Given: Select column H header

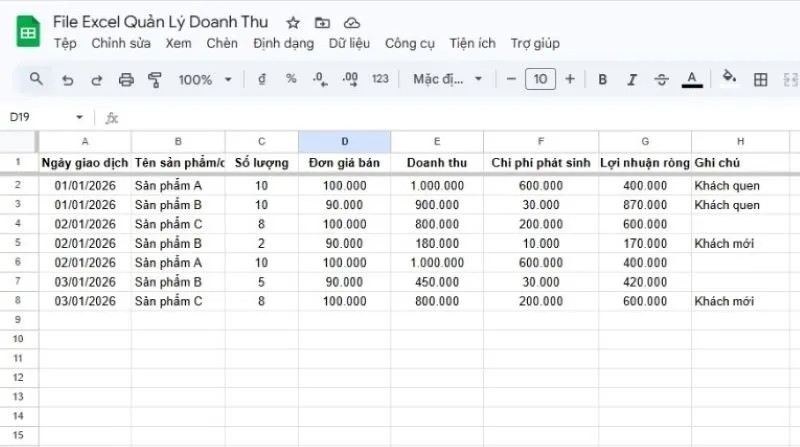Looking at the screenshot, I should 740,141.
